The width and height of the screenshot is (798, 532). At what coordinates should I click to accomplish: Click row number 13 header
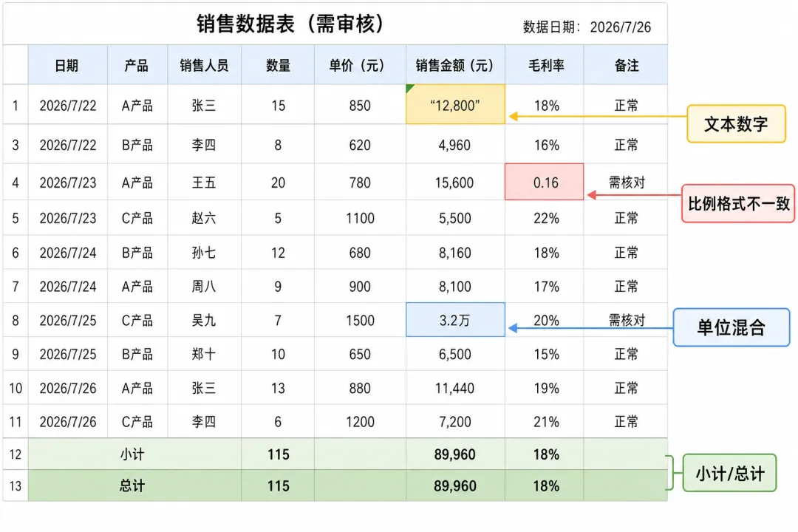pyautogui.click(x=16, y=485)
